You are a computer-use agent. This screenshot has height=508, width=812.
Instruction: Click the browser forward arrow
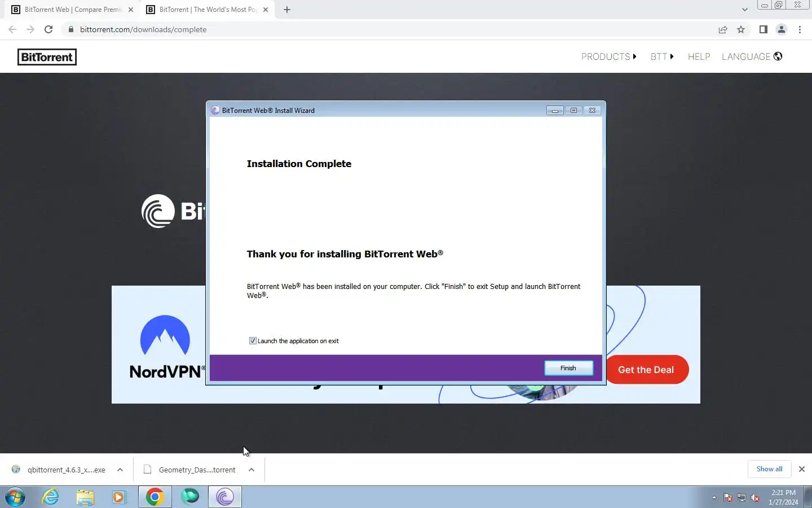pyautogui.click(x=30, y=29)
